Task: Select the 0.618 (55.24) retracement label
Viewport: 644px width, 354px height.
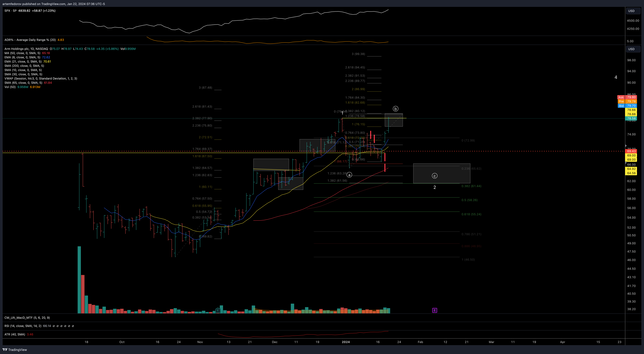Action: click(471, 214)
